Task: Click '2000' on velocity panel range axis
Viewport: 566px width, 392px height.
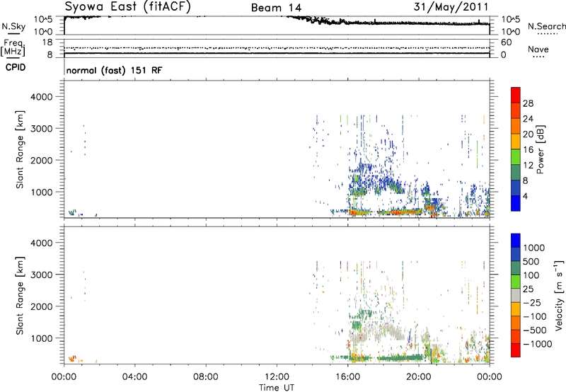Action: point(42,306)
